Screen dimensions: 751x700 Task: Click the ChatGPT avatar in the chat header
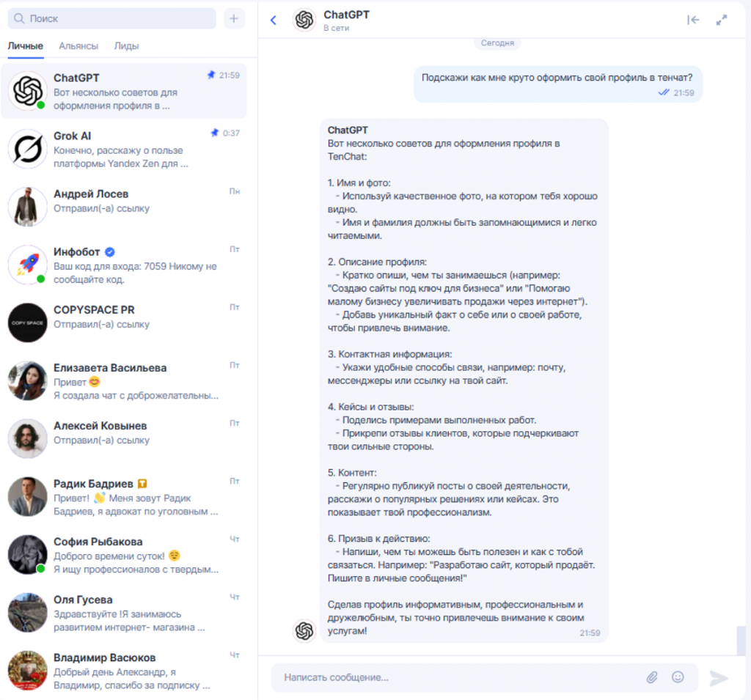(x=304, y=20)
